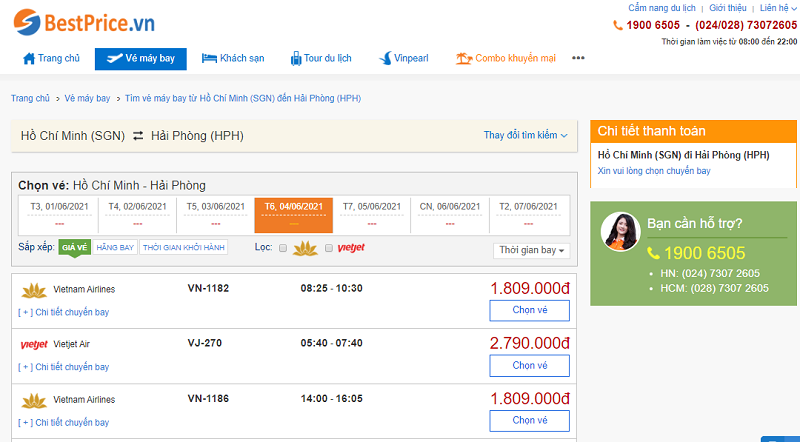Click lotus logo of flight VN-1186
Image resolution: width=800 pixels, height=442 pixels.
[x=34, y=401]
